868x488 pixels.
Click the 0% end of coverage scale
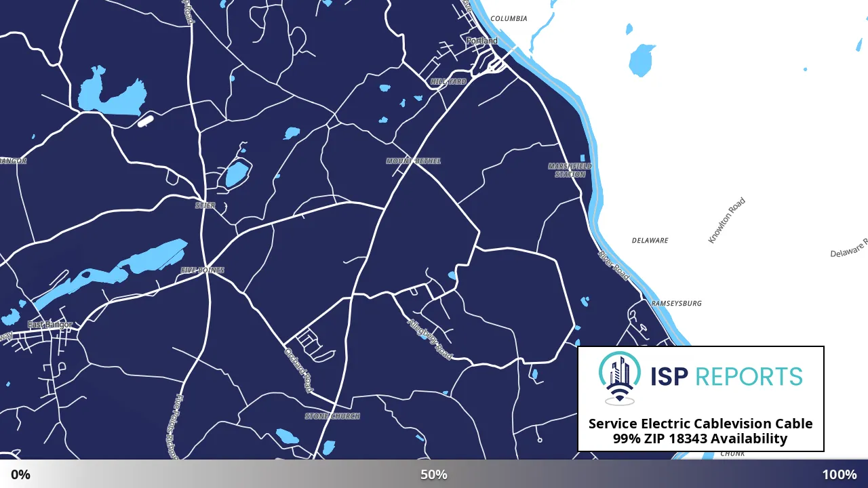tap(20, 474)
